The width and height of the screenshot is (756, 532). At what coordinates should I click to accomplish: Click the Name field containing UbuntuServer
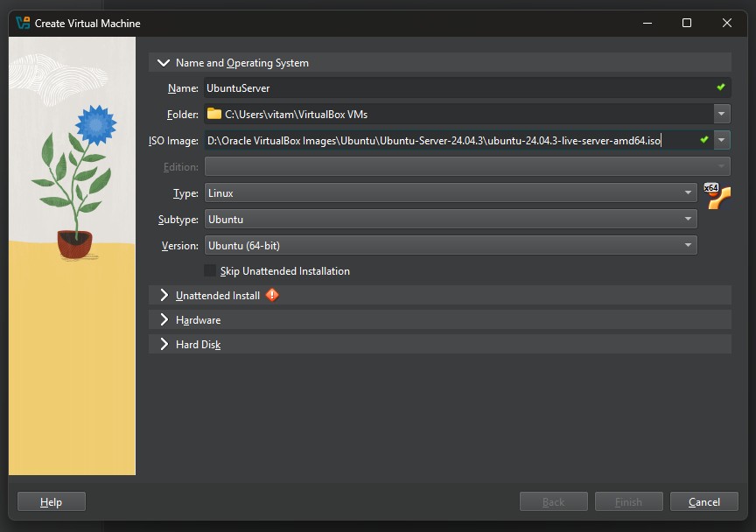tap(455, 87)
